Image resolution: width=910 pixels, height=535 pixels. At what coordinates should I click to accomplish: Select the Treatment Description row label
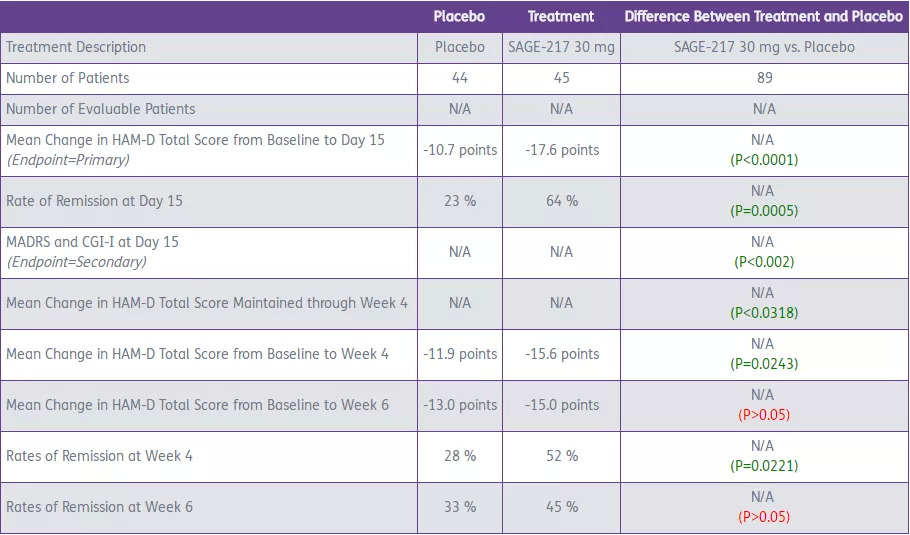(76, 47)
